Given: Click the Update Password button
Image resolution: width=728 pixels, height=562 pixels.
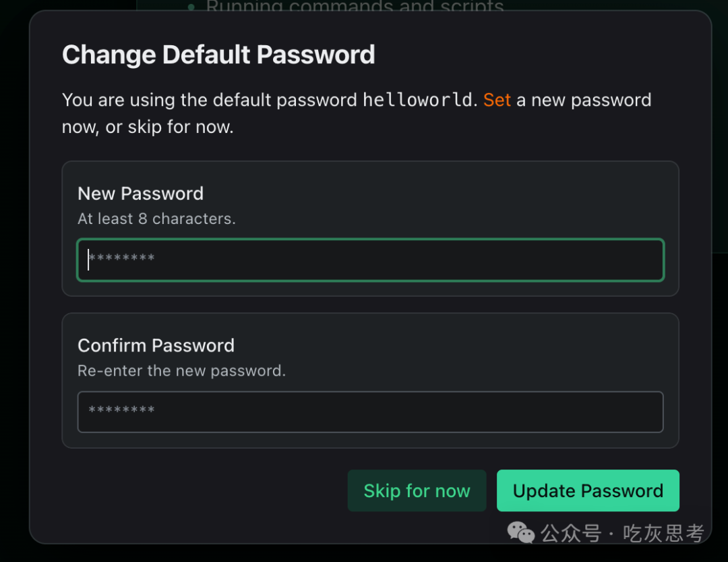Looking at the screenshot, I should (588, 490).
